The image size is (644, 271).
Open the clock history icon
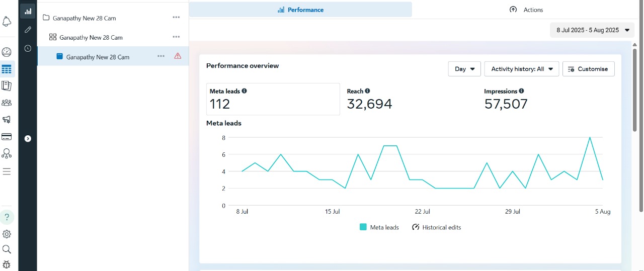(28, 49)
